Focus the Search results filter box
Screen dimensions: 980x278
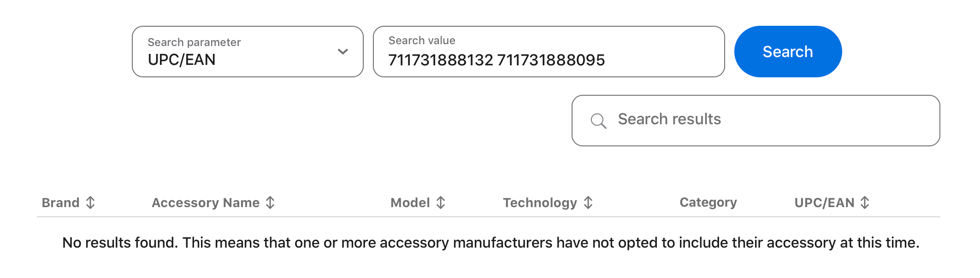click(756, 121)
